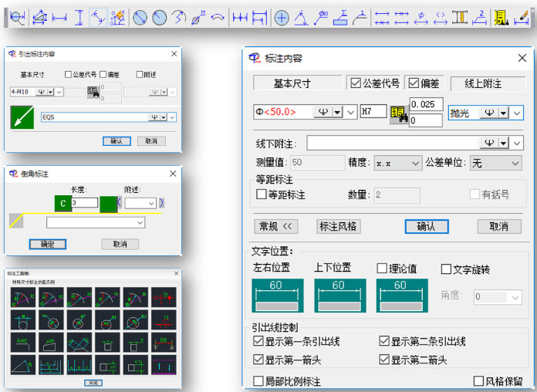Click the 长度 input field in 倒角标注
The width and height of the screenshot is (537, 392).
85,203
